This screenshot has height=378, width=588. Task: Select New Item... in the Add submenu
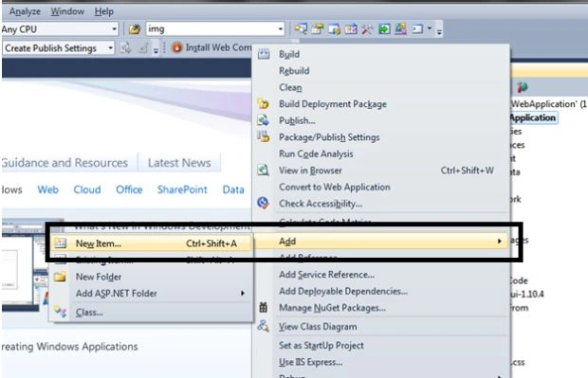coord(151,243)
